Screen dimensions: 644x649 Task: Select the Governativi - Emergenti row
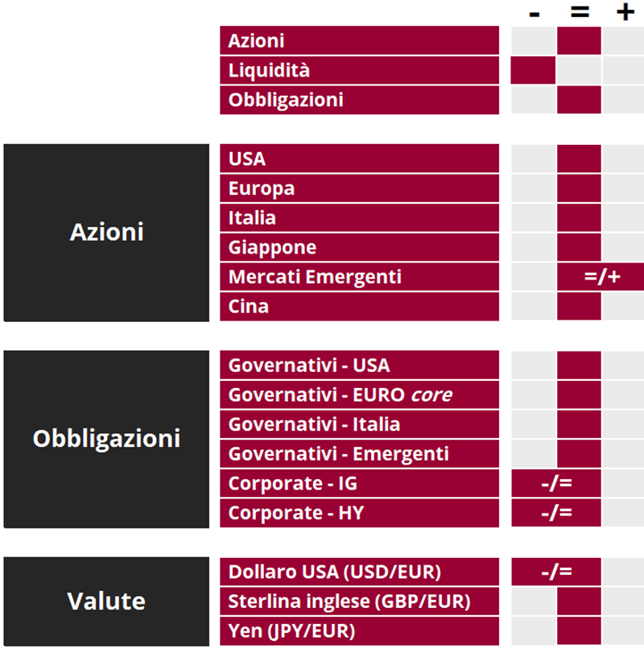(359, 453)
